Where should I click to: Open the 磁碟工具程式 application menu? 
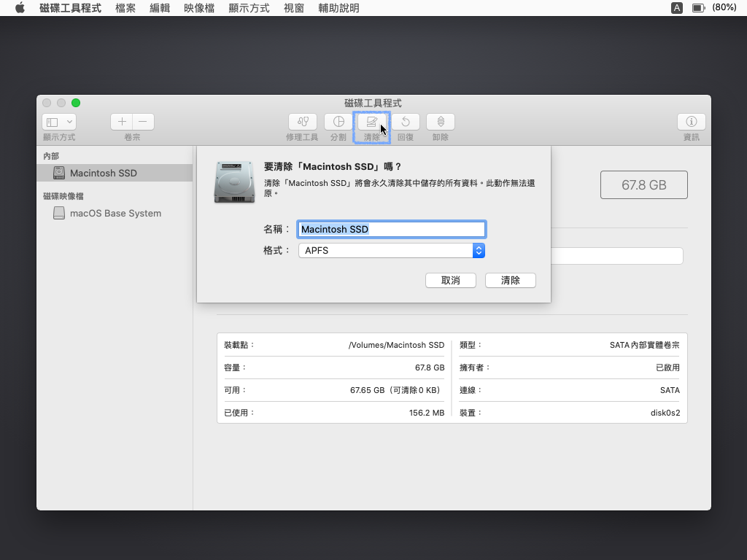[70, 8]
